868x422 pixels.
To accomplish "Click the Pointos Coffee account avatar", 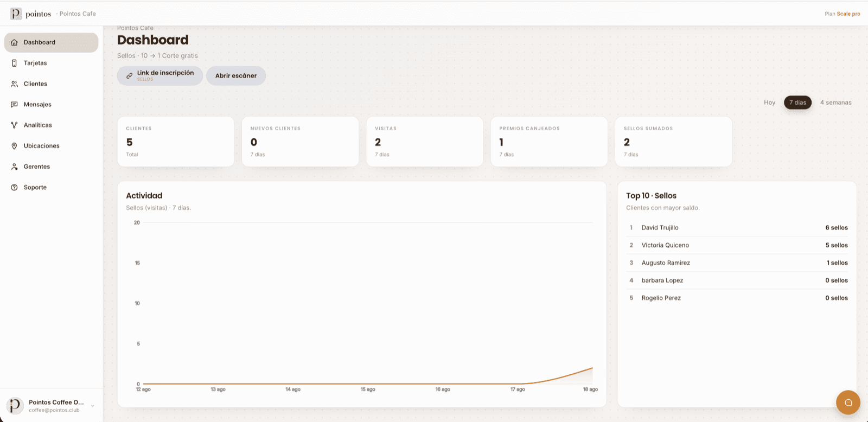I will (15, 405).
